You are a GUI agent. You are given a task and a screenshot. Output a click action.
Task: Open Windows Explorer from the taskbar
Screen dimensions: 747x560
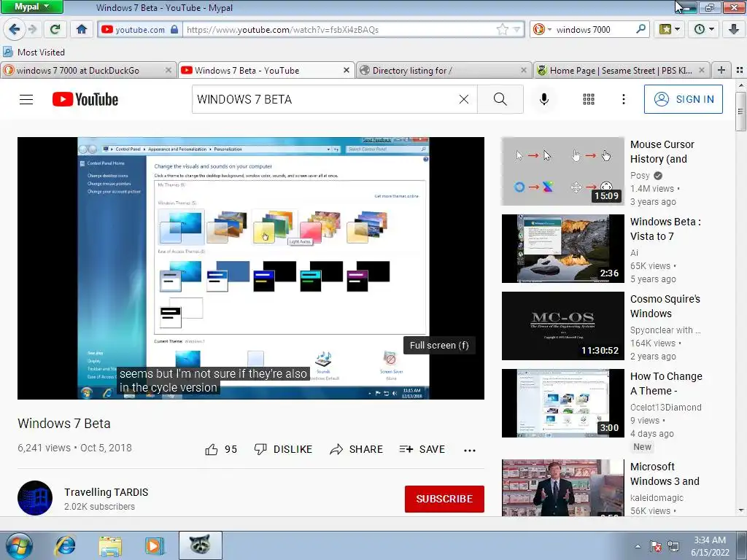pyautogui.click(x=110, y=545)
